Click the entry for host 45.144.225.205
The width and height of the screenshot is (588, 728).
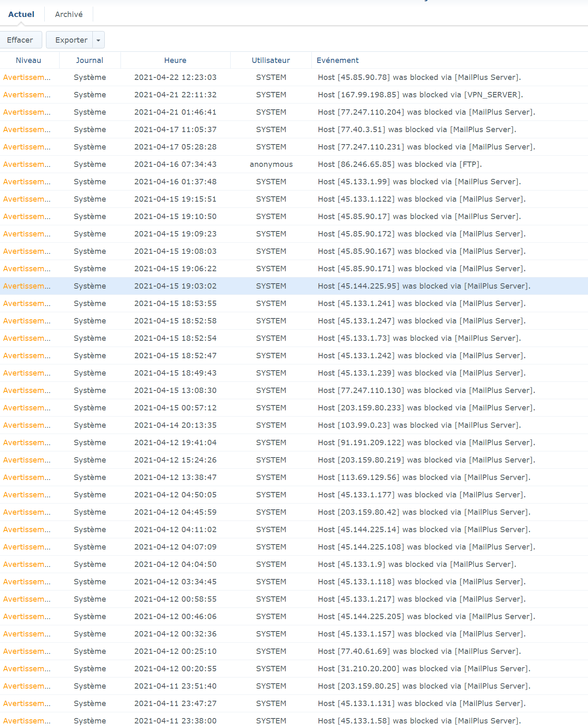click(294, 617)
